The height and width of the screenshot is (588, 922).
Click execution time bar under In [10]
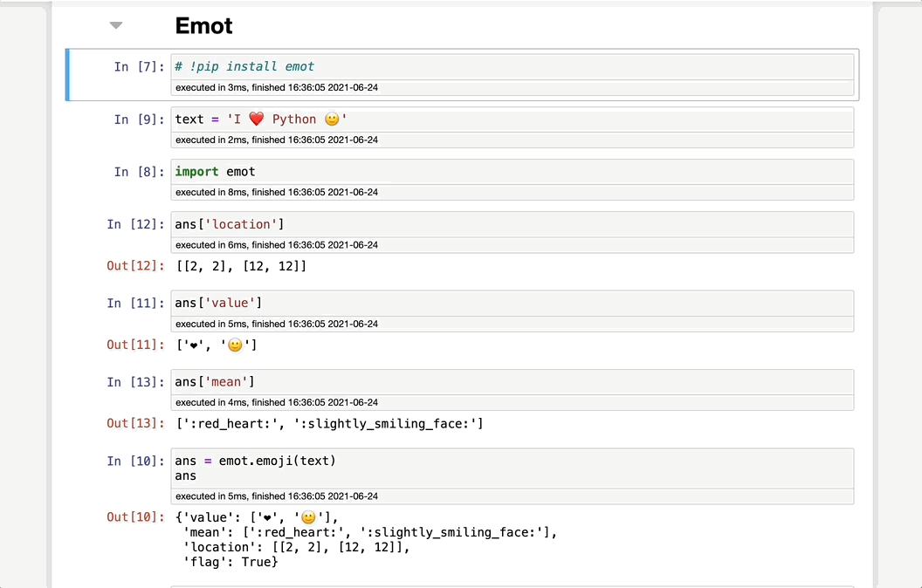(512, 496)
